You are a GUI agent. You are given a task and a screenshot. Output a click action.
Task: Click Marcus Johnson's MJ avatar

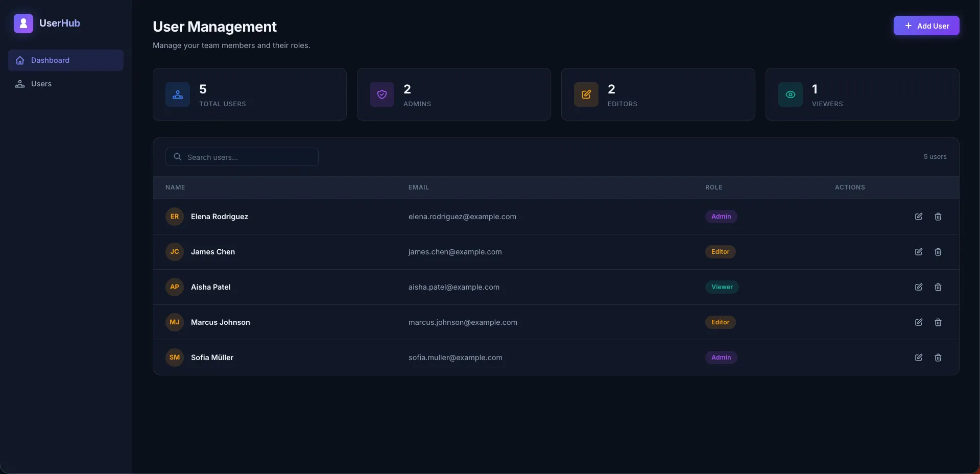click(174, 322)
